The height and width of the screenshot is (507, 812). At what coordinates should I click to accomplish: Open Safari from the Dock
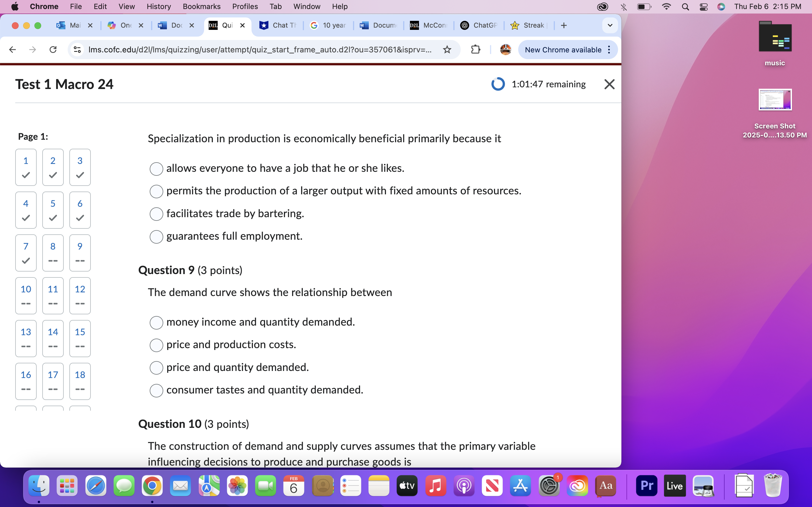click(x=95, y=485)
